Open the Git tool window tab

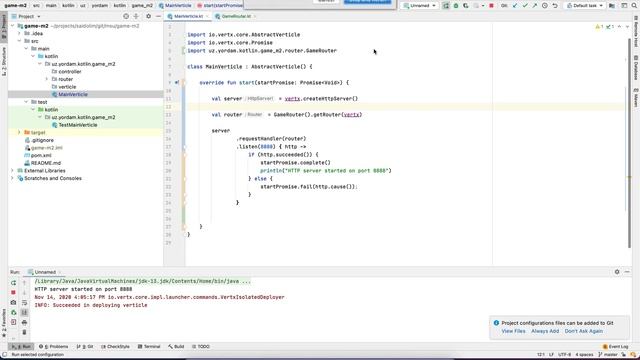click(x=85, y=347)
